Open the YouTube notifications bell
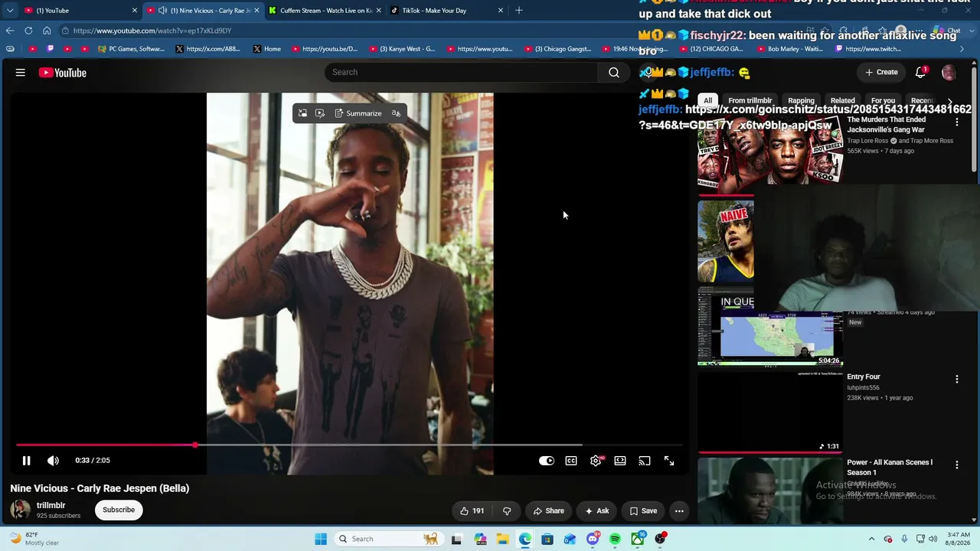 coord(921,72)
